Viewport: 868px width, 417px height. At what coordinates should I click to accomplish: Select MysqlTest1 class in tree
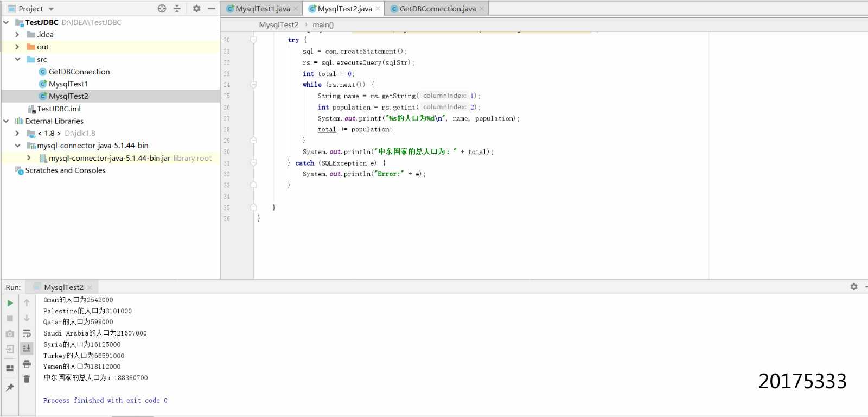[68, 84]
